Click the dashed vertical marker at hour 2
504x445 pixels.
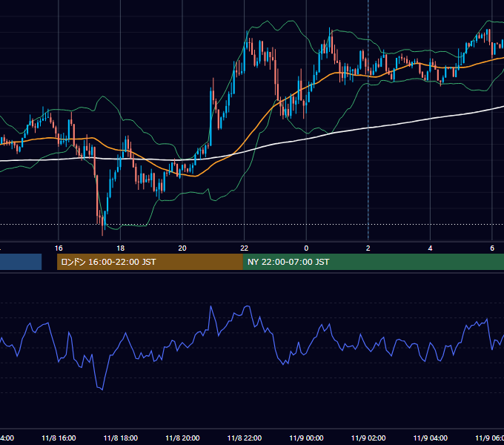[368, 121]
